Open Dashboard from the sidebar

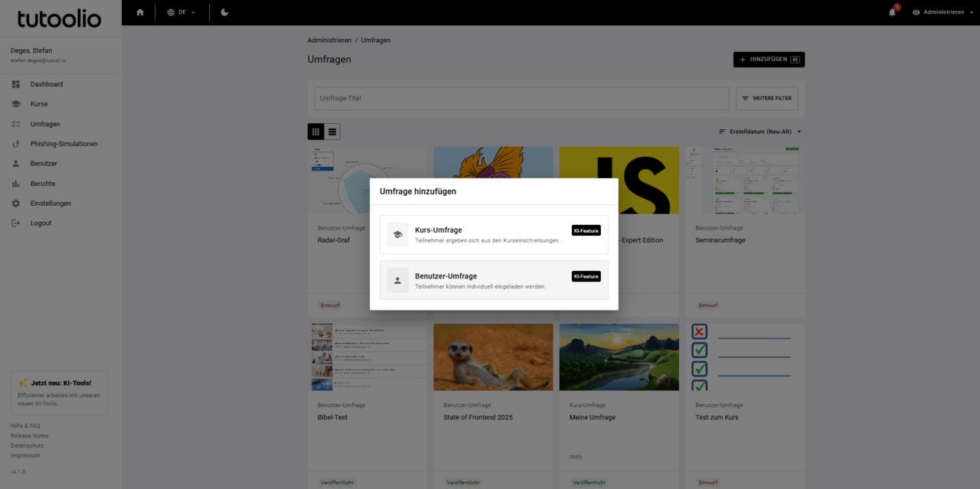[x=47, y=84]
